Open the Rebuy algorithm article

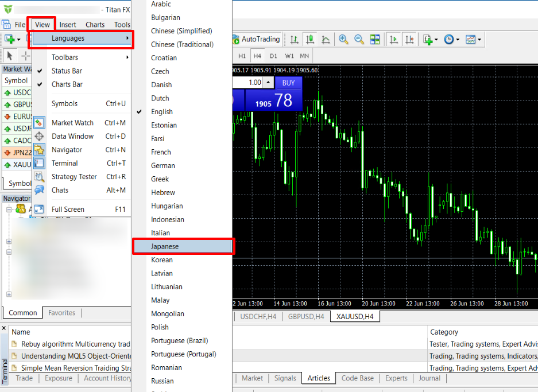(68, 342)
